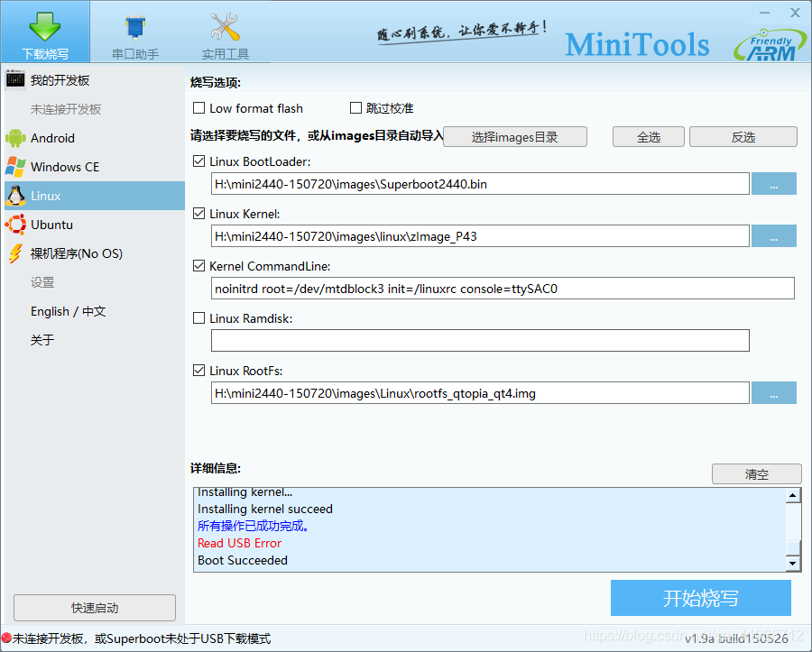Click the 反选 invert selection button

coord(743,137)
